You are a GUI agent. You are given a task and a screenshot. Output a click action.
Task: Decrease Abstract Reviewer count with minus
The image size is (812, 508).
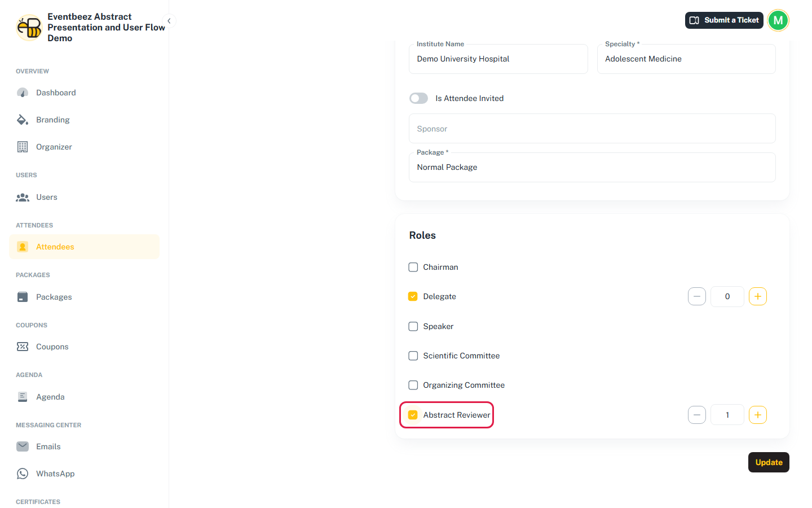[697, 415]
